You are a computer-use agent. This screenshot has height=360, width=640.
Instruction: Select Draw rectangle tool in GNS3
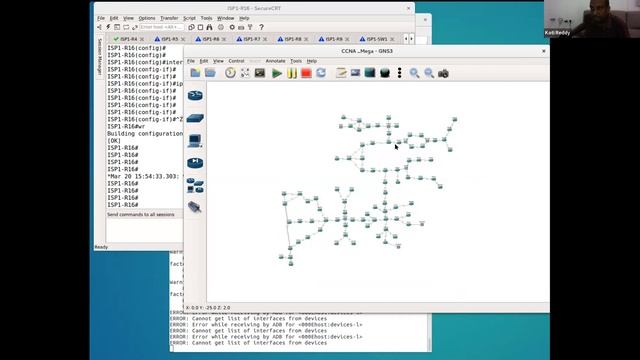(x=370, y=73)
